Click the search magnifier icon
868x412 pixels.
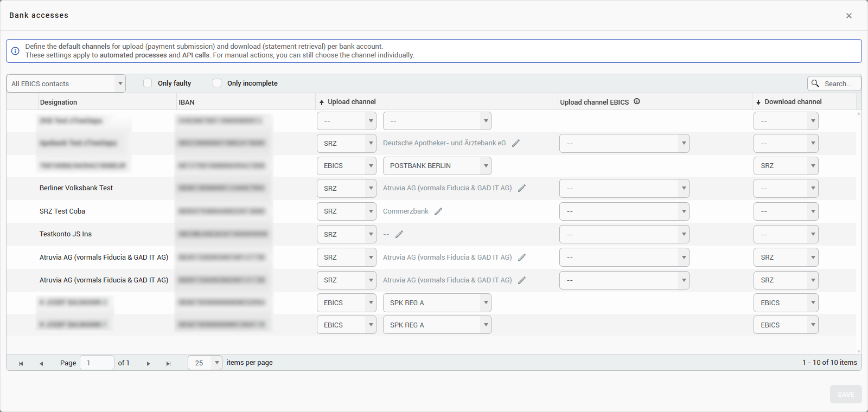(x=815, y=83)
